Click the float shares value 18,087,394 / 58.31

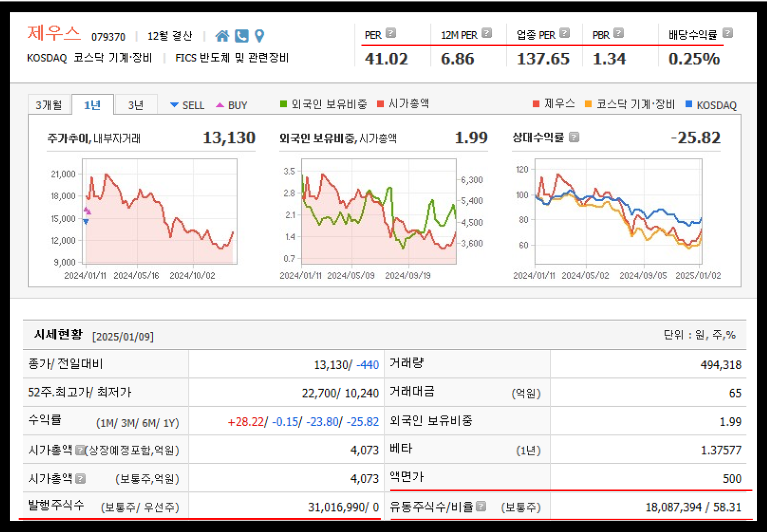(x=693, y=507)
